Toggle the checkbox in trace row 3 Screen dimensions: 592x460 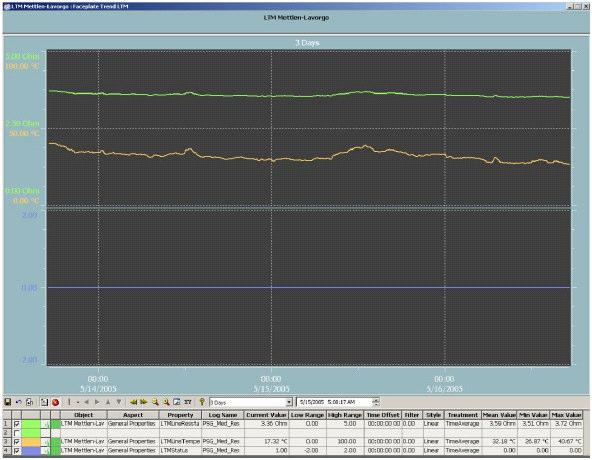(x=17, y=441)
